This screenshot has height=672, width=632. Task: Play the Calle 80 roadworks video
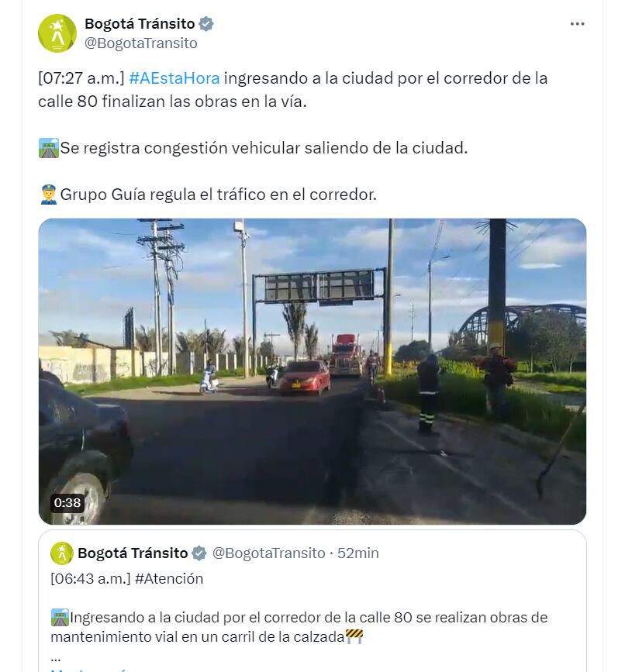coord(313,371)
